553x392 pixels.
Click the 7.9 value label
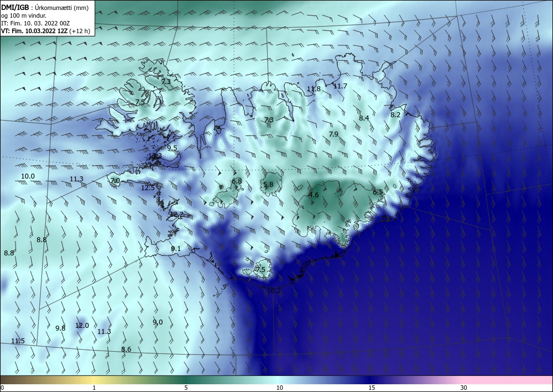(x=333, y=134)
